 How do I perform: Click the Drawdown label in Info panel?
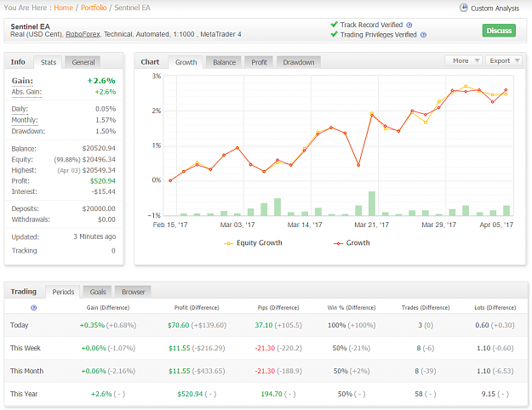(28, 131)
